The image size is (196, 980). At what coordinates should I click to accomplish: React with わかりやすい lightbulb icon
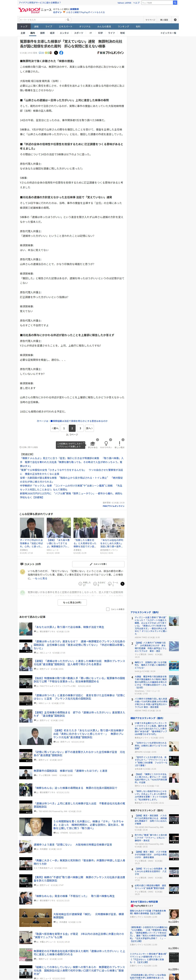[106, 444]
